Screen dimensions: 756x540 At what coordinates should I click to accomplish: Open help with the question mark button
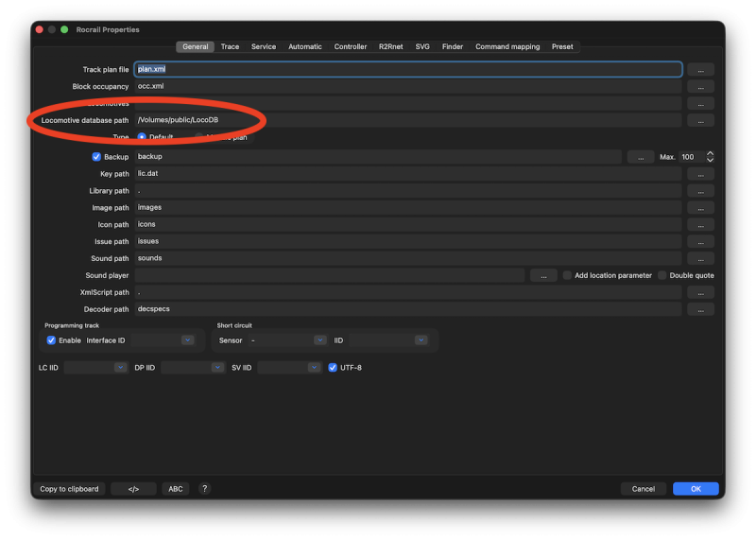204,489
